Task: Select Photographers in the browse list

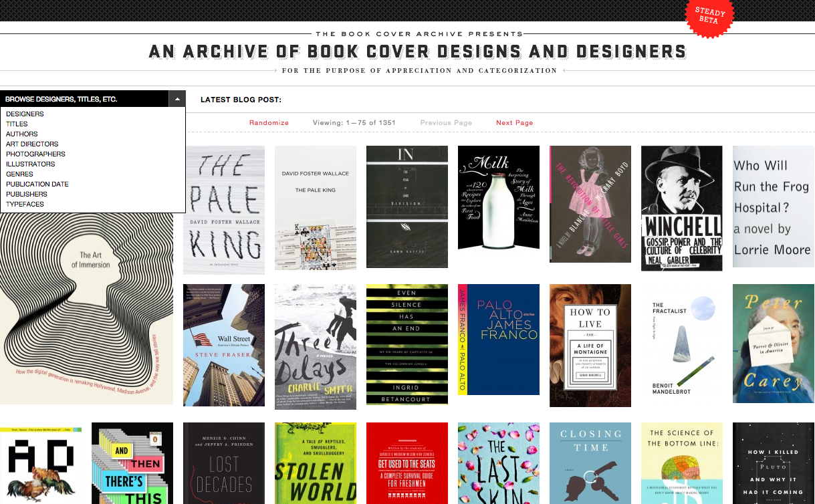Action: (x=35, y=154)
